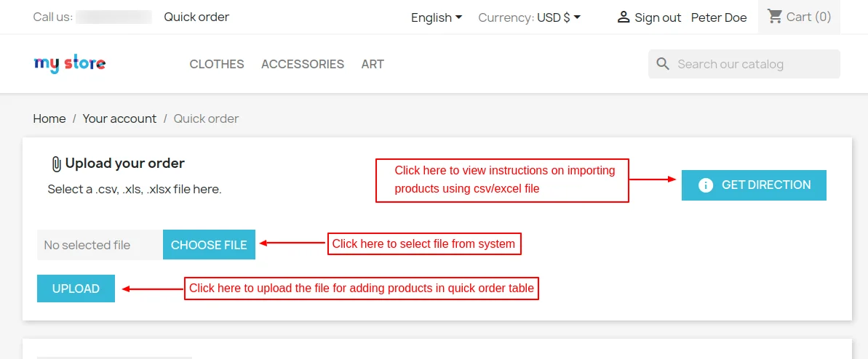The height and width of the screenshot is (359, 868).
Task: Open the Art category menu
Action: point(373,64)
